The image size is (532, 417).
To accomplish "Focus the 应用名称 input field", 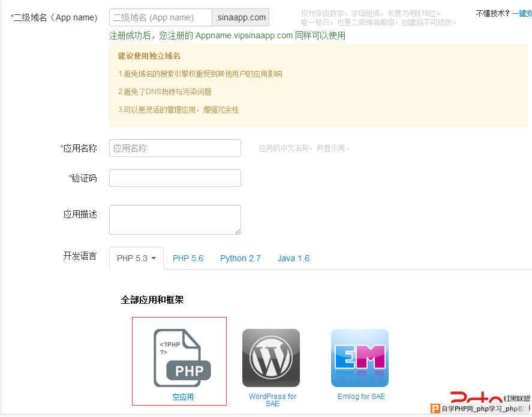I will [x=175, y=148].
